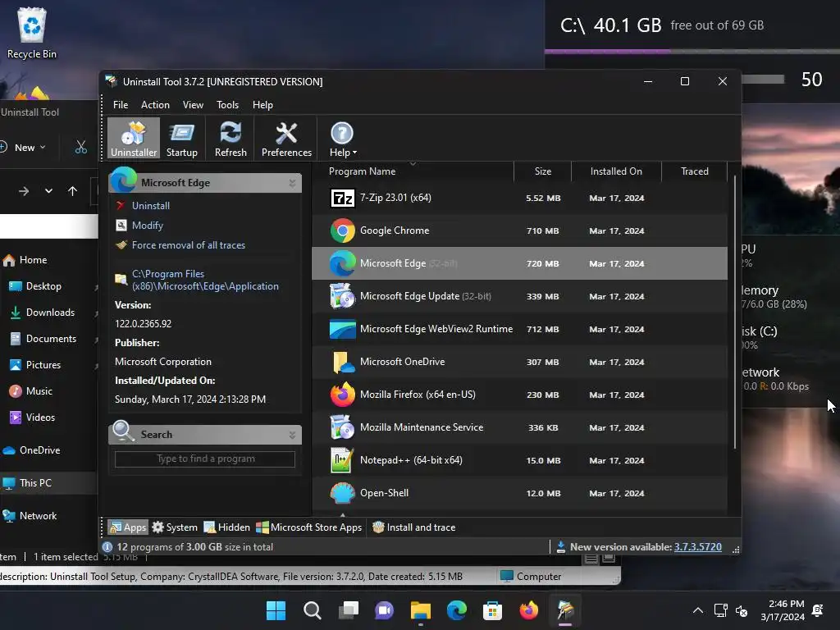Choose Force removal of all traces

[x=188, y=245]
